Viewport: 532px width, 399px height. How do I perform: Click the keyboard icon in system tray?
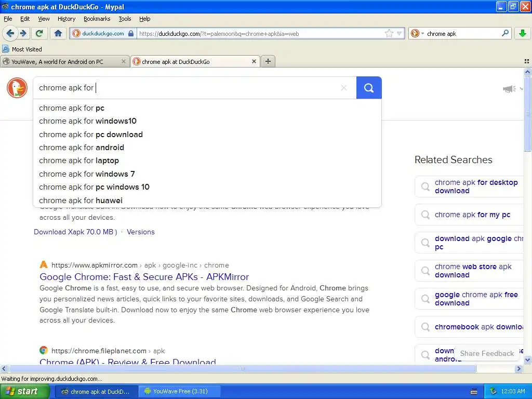click(x=474, y=392)
